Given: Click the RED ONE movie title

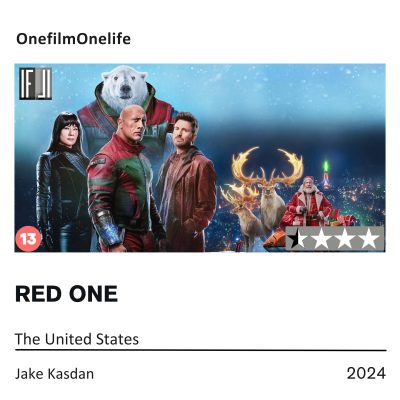Looking at the screenshot, I should (66, 294).
